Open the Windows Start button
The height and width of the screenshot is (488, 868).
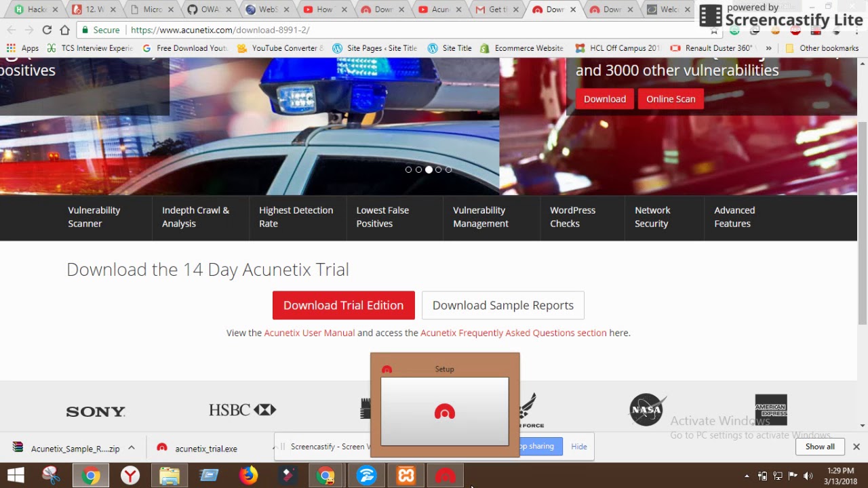point(16,476)
